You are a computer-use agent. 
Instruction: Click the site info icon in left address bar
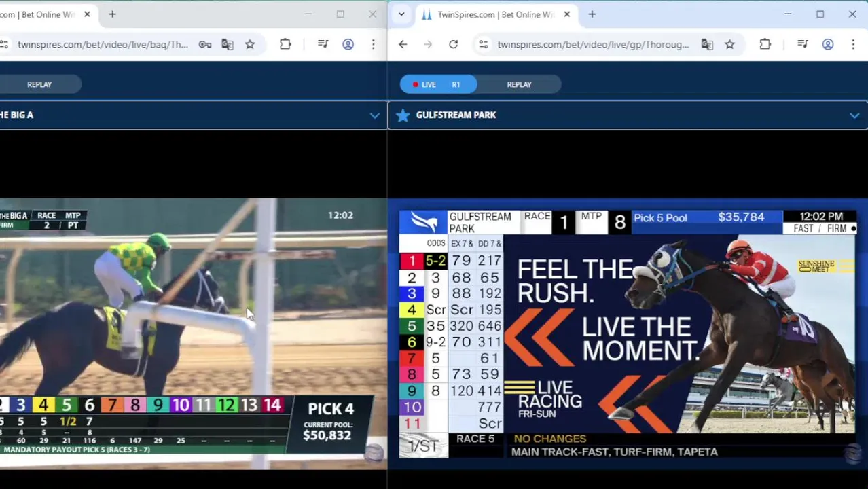tap(4, 45)
